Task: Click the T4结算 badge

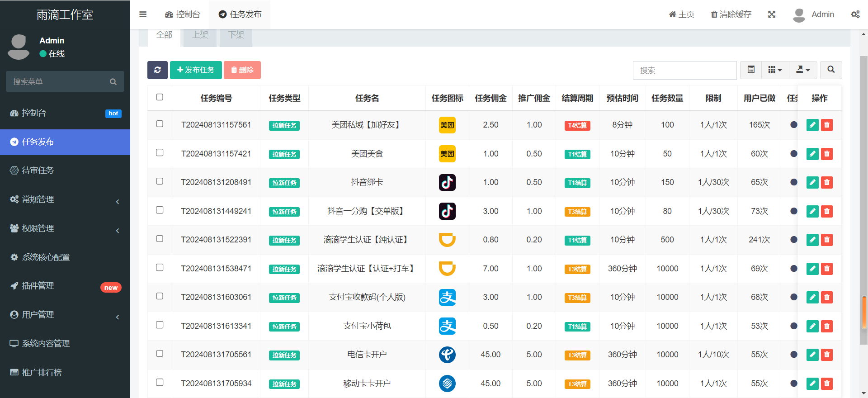Action: tap(577, 126)
